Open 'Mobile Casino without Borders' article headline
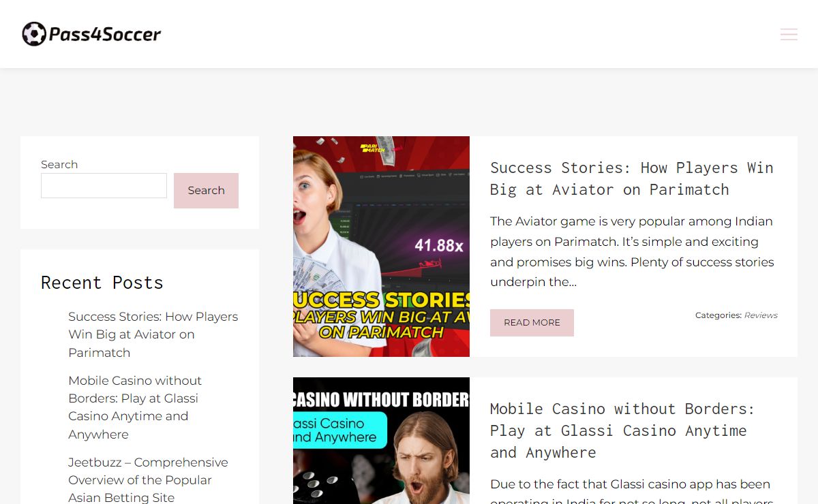The image size is (818, 504). (x=622, y=430)
